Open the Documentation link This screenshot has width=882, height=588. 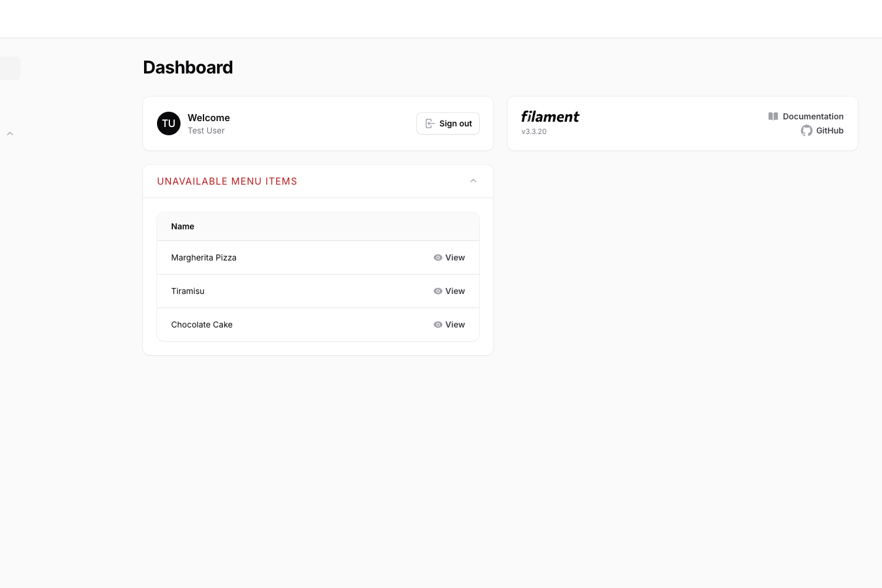tap(813, 116)
